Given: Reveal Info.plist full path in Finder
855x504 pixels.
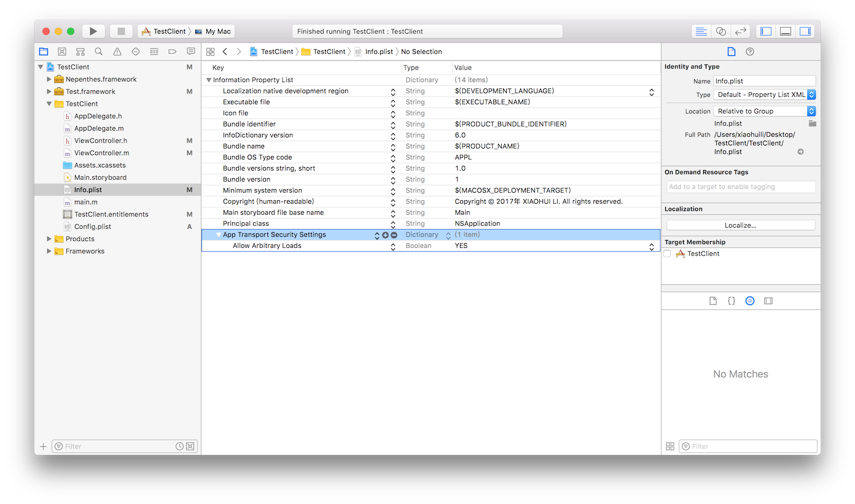Looking at the screenshot, I should tap(800, 152).
